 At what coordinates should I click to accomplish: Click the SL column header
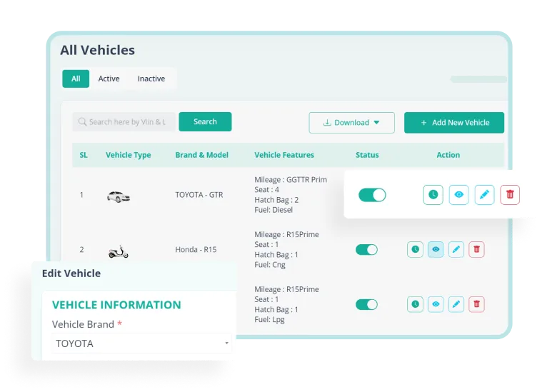tap(84, 155)
